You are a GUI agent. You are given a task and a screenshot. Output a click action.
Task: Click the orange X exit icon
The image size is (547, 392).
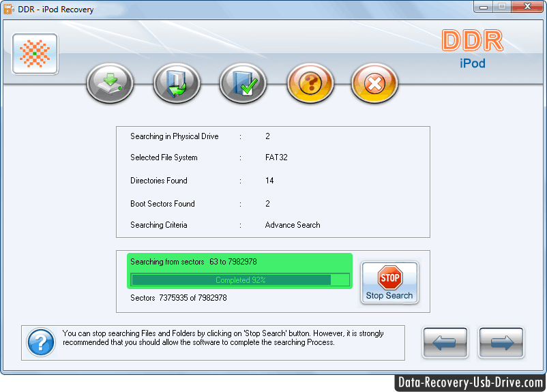374,83
